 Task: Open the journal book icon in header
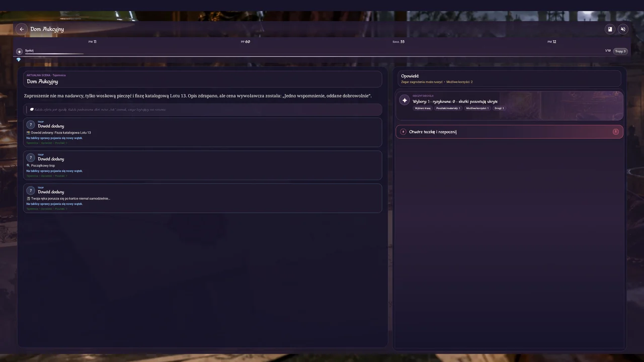click(x=610, y=29)
